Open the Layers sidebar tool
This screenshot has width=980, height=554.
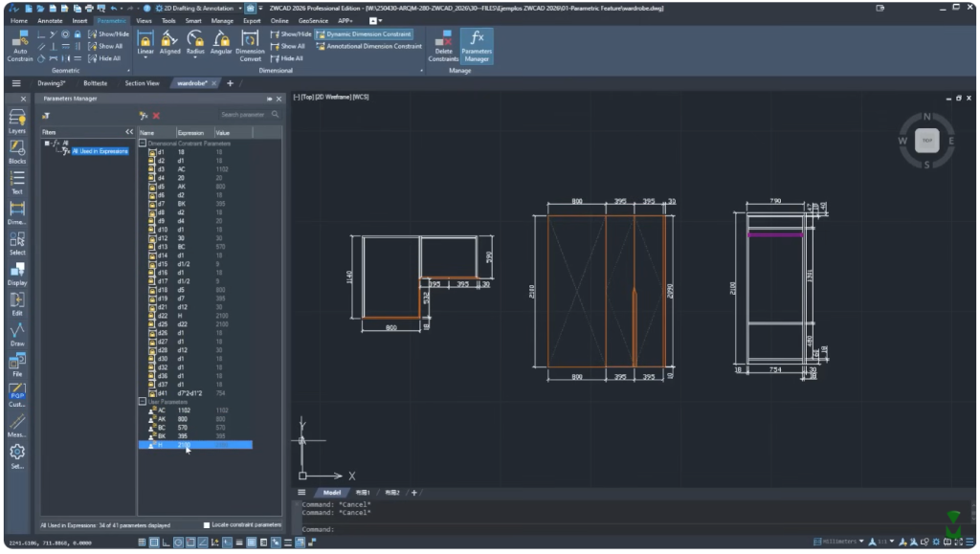(17, 122)
